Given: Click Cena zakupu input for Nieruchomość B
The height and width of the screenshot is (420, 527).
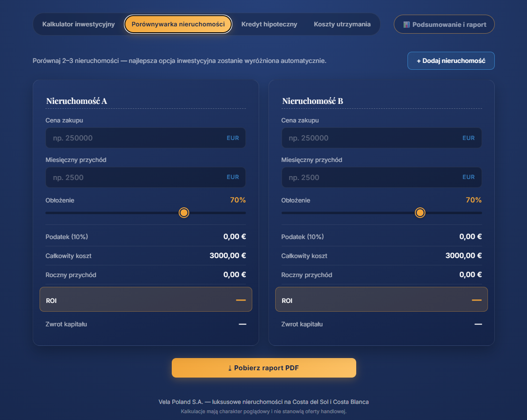Looking at the screenshot, I should click(x=382, y=138).
